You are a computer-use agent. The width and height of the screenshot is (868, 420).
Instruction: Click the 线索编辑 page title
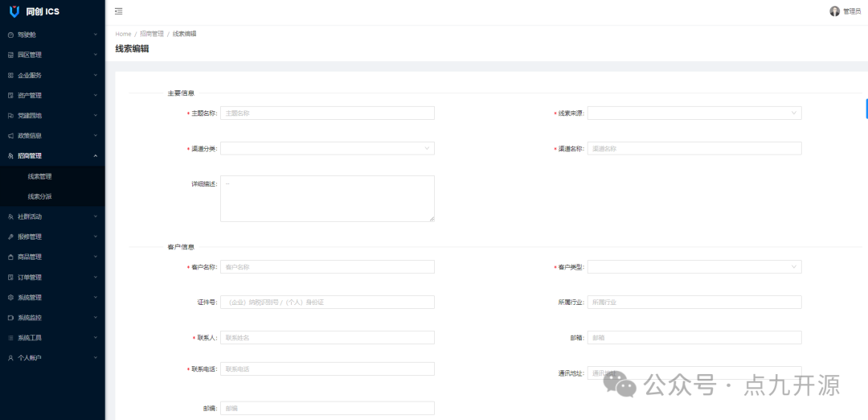click(x=132, y=49)
